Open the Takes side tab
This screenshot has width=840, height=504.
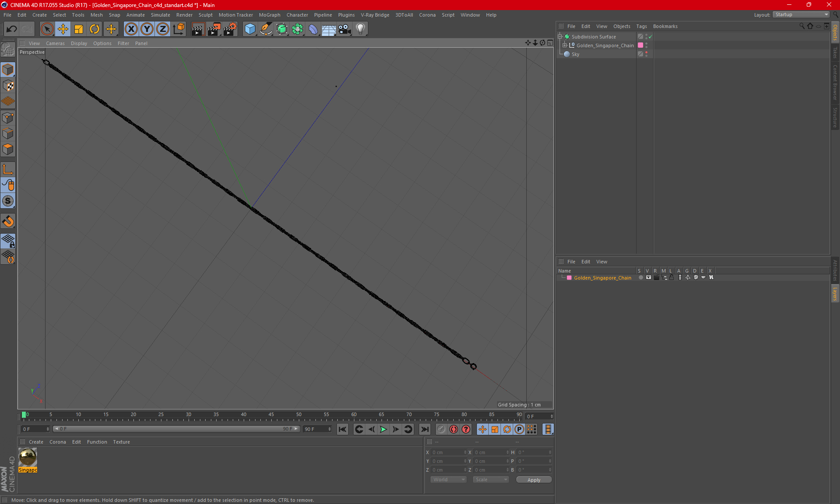[835, 52]
